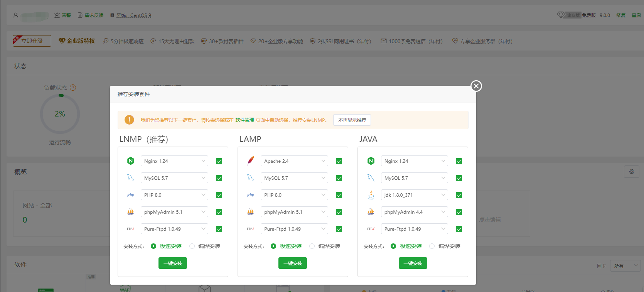Click the MySQL icon in JAVA
This screenshot has width=644, height=292.
coord(371,178)
